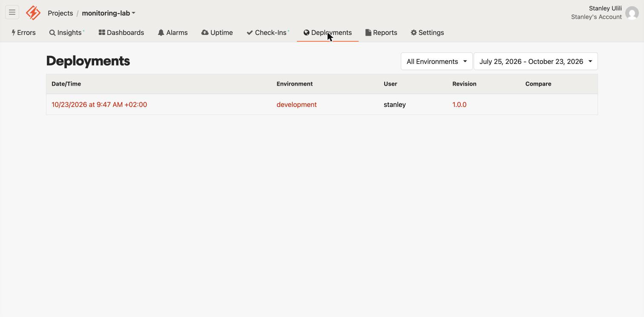Go to the Dashboards tab
Viewport: 644px width, 317px height.
(x=121, y=33)
